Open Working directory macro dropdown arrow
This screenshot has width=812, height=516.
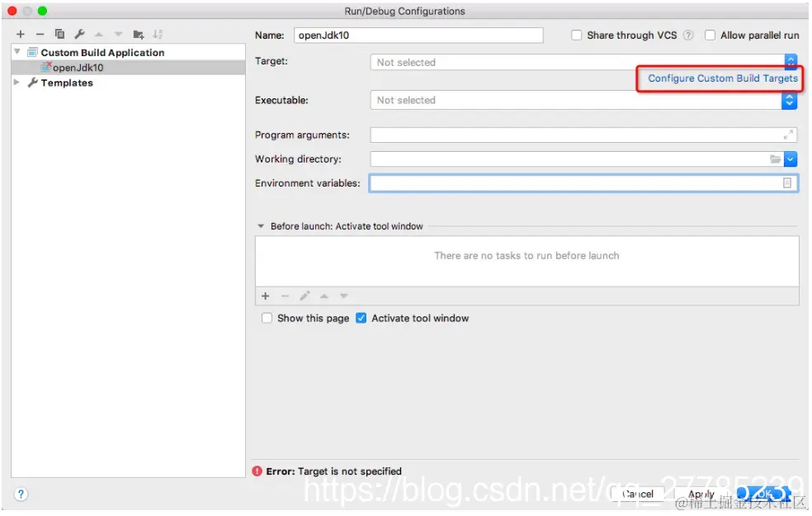pos(791,159)
